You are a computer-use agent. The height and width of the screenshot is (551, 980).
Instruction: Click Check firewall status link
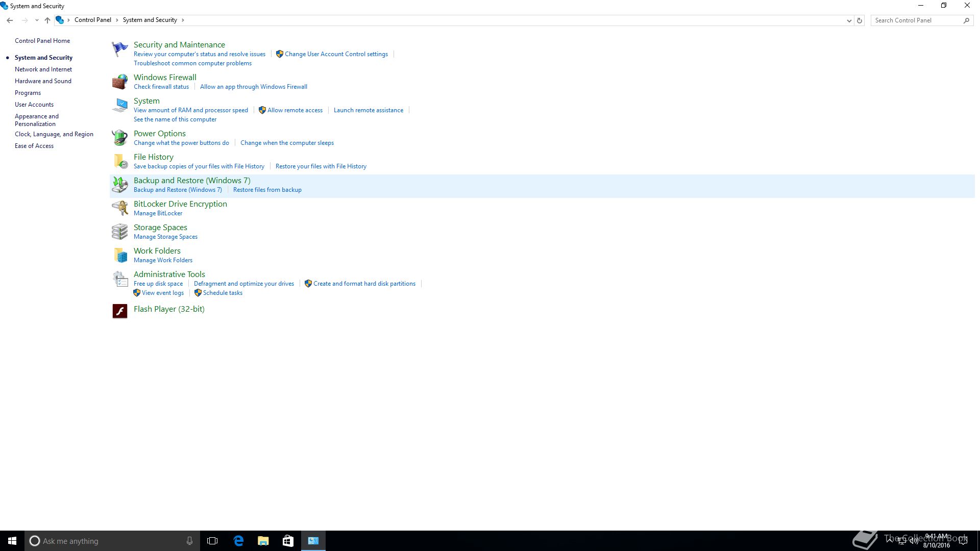161,87
